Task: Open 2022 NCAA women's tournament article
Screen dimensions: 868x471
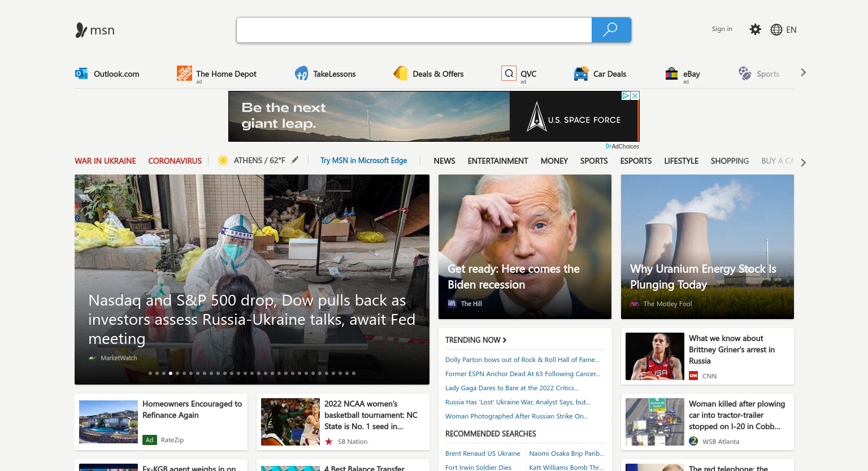Action: [x=343, y=422]
